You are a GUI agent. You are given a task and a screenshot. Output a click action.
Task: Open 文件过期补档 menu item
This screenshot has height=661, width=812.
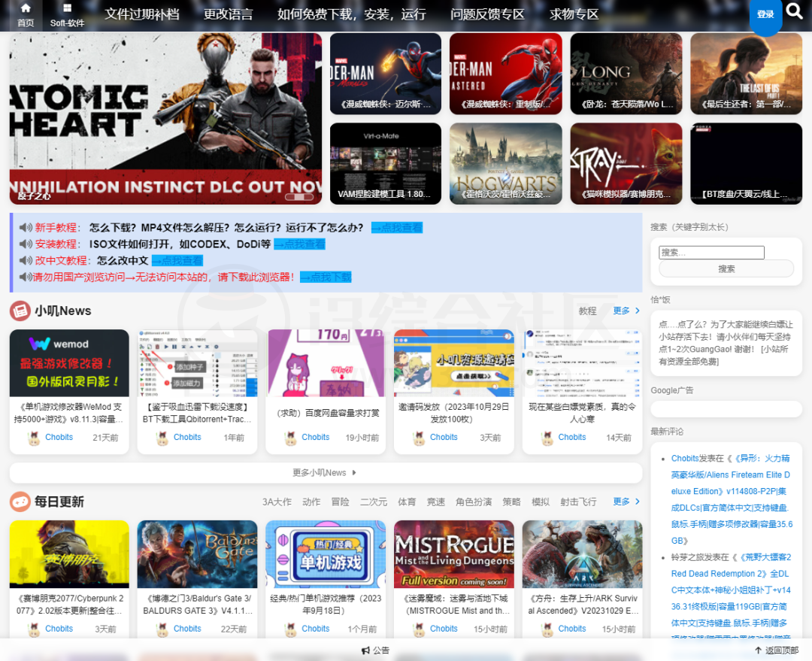(x=142, y=14)
